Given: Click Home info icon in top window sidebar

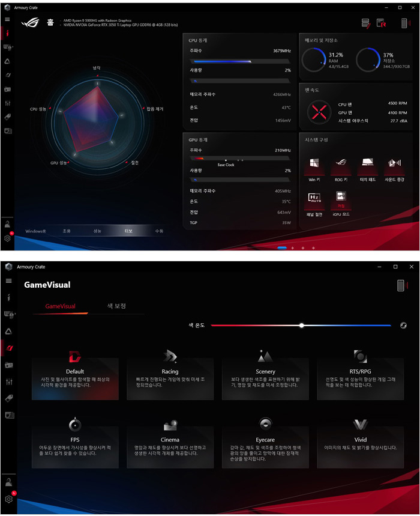Looking at the screenshot, I should (x=7, y=33).
